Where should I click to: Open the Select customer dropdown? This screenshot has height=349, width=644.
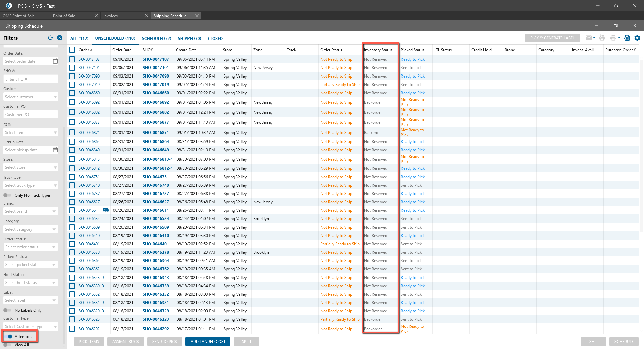coord(31,97)
